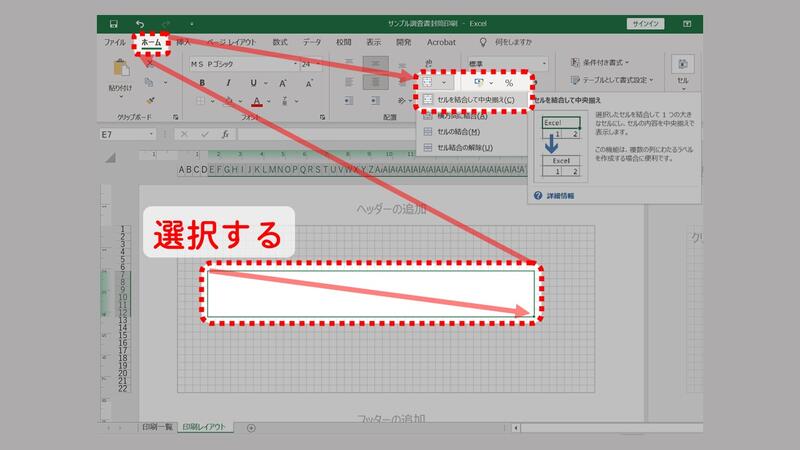Click the Save icon in the title bar
Screen dimensions: 800x450
[114, 24]
